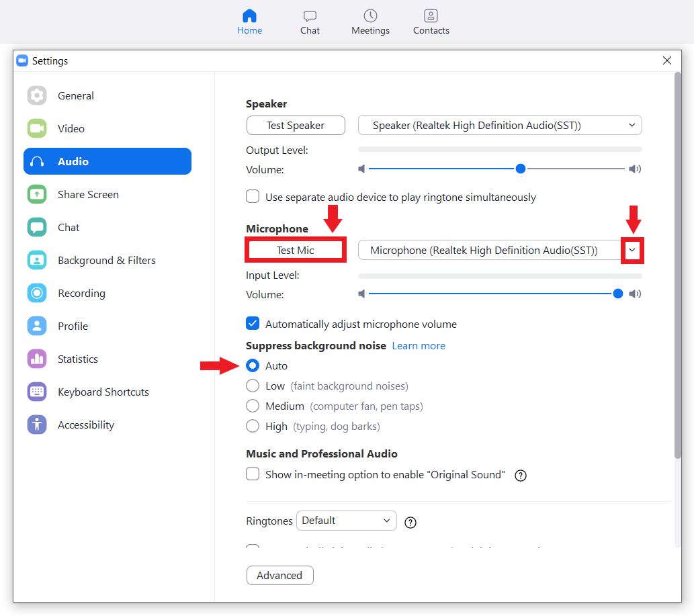Image resolution: width=694 pixels, height=616 pixels.
Task: Click the Learn more link
Action: click(x=419, y=345)
